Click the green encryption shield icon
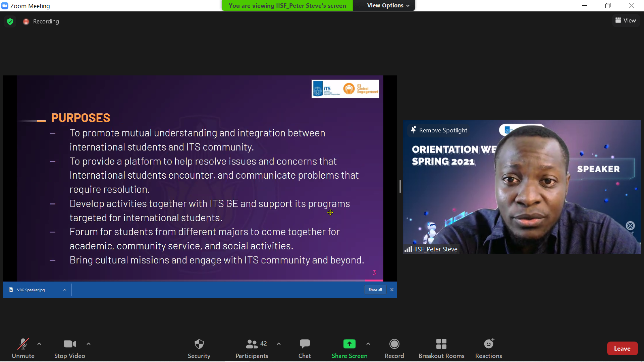The height and width of the screenshot is (362, 644). [x=10, y=21]
